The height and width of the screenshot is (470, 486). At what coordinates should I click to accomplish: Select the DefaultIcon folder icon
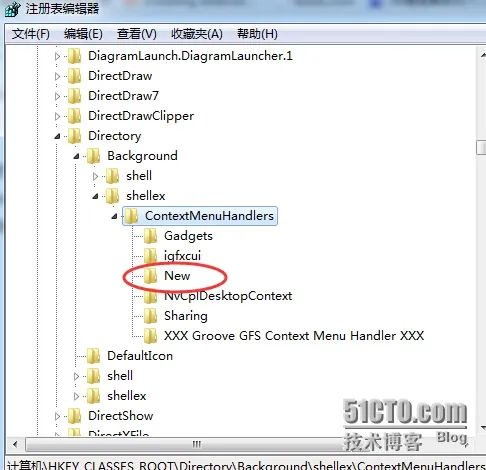[x=93, y=356]
